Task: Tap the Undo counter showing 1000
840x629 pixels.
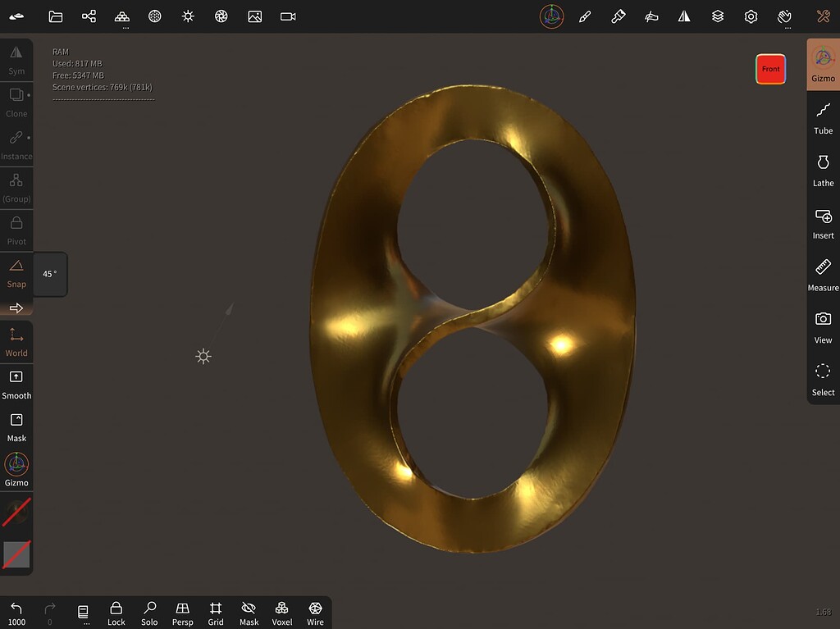Action: point(16,613)
